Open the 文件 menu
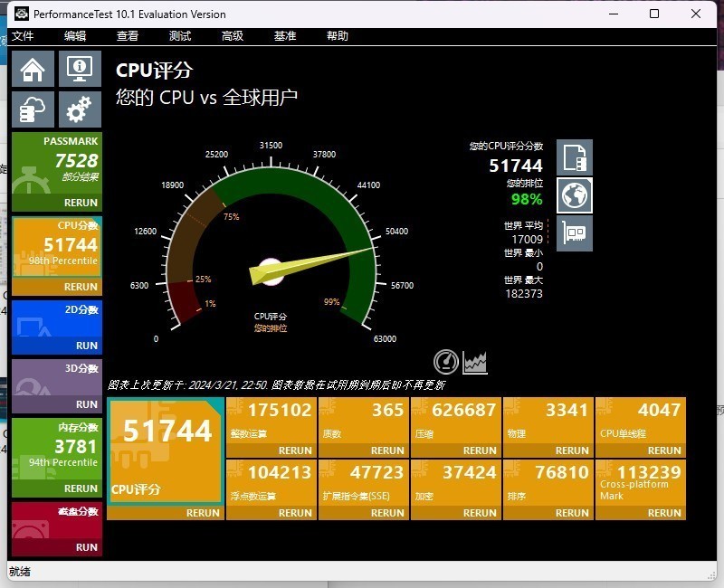 [x=23, y=36]
